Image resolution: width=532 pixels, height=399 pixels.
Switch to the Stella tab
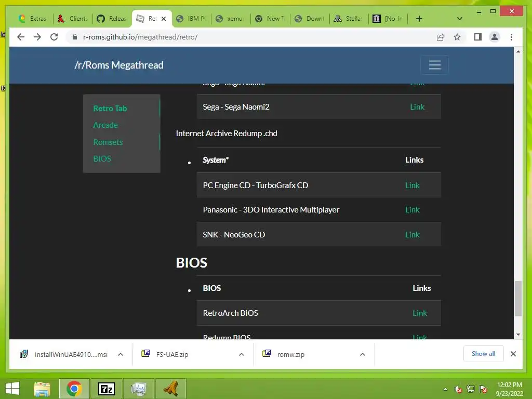(349, 19)
